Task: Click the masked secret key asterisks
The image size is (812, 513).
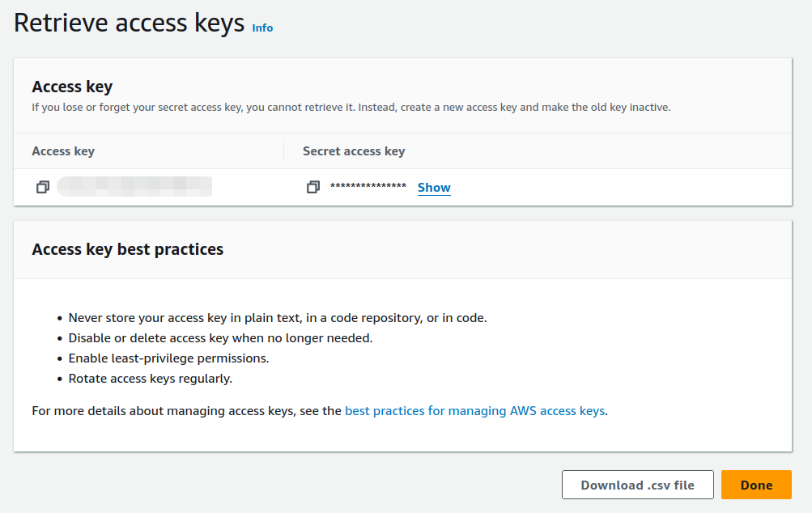Action: pyautogui.click(x=368, y=186)
